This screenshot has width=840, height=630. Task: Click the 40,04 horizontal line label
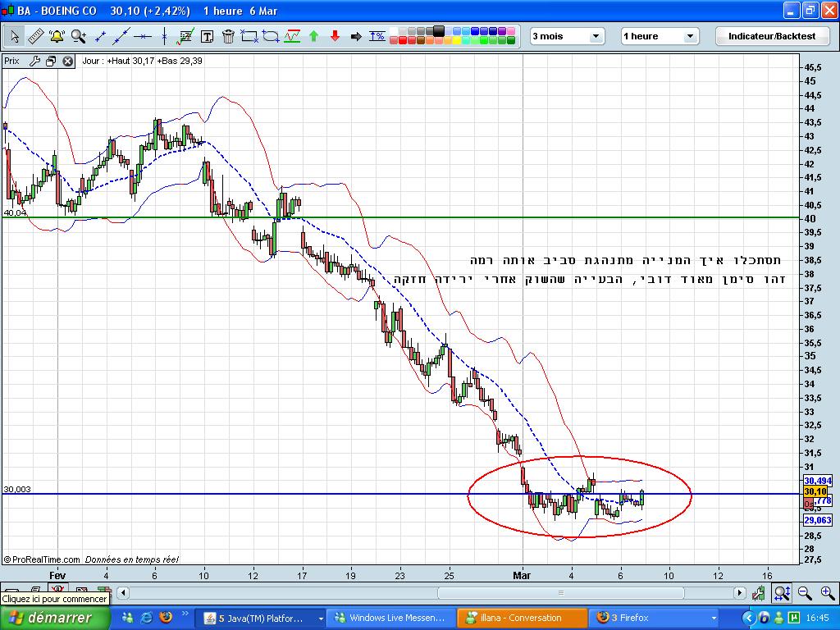tap(15, 212)
